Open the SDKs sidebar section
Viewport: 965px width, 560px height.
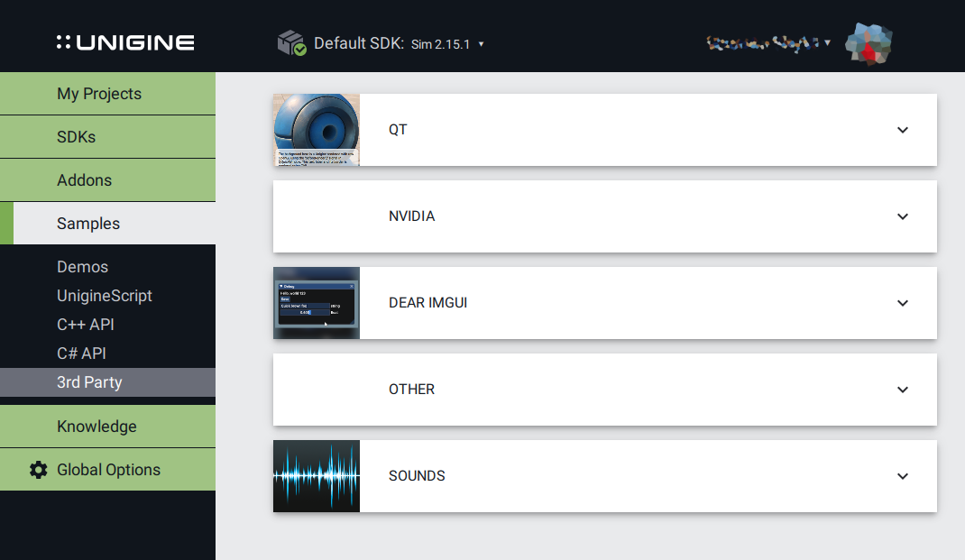coord(76,137)
